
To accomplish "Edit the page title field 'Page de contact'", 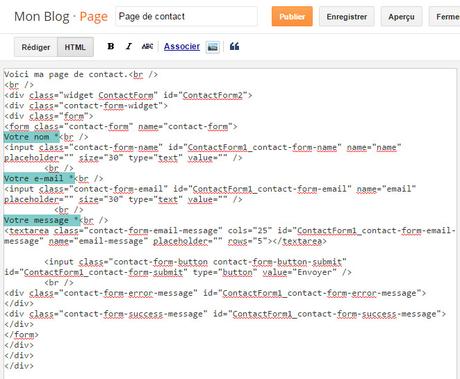I will click(x=186, y=16).
